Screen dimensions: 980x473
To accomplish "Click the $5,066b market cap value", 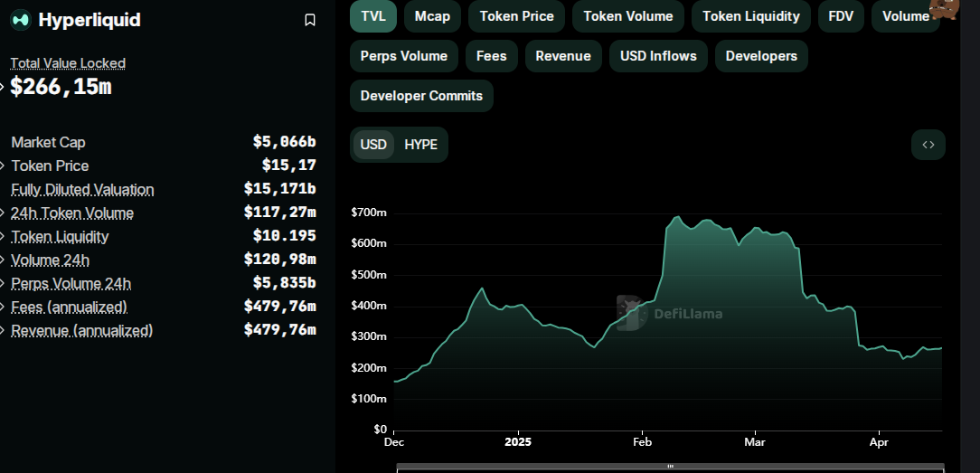I will (285, 142).
